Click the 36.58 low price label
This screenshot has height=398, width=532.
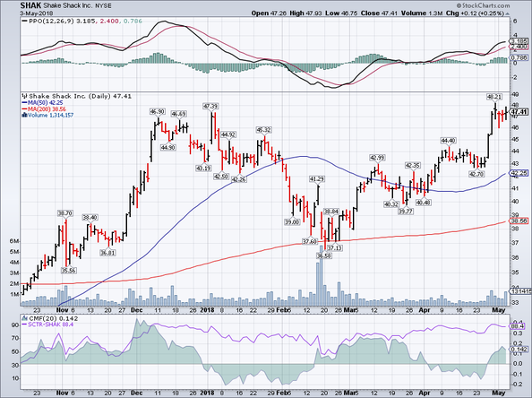[x=324, y=255]
